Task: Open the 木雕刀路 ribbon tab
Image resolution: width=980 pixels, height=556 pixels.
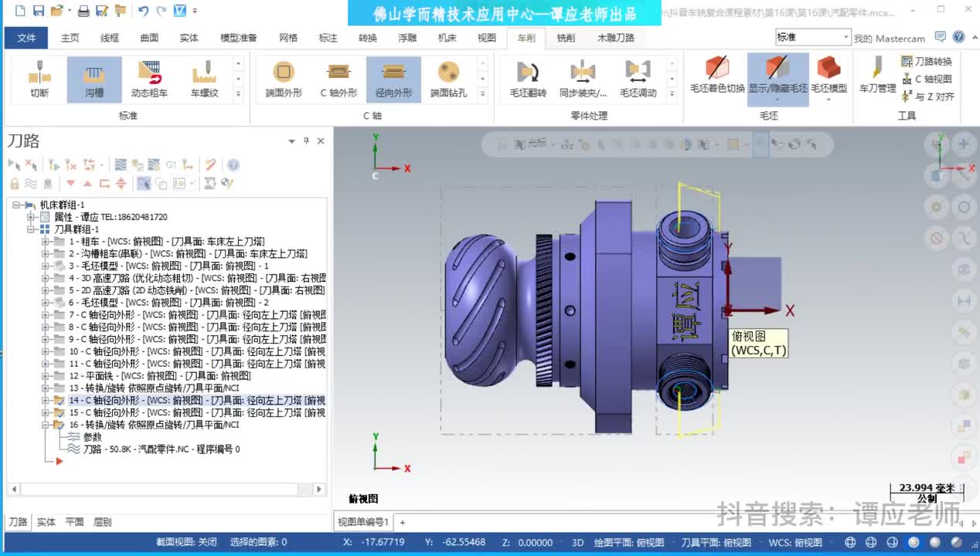Action: [616, 38]
